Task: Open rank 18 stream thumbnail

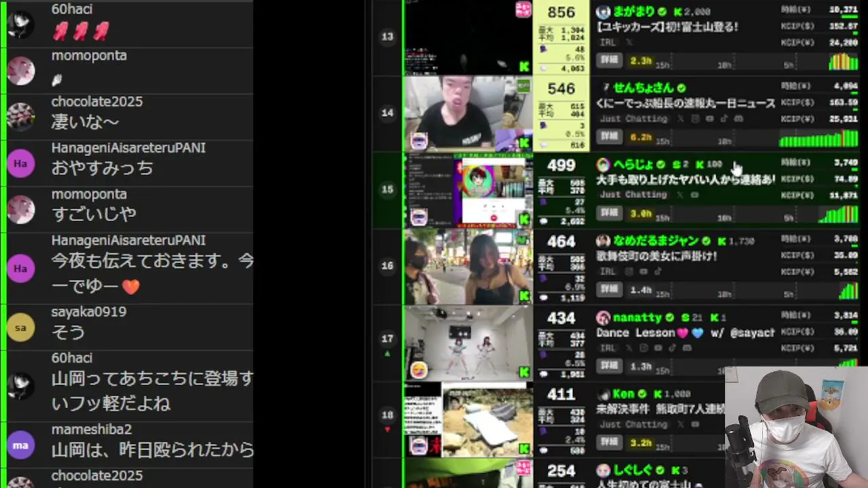Action: (x=468, y=419)
